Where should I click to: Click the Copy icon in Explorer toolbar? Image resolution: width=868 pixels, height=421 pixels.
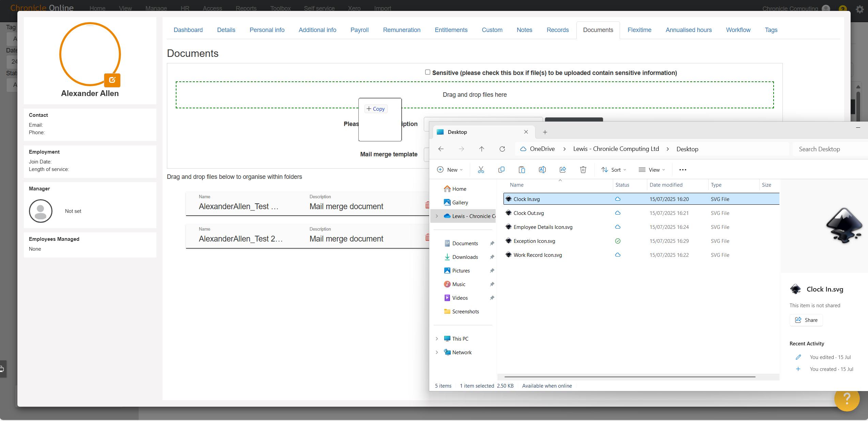pyautogui.click(x=501, y=170)
